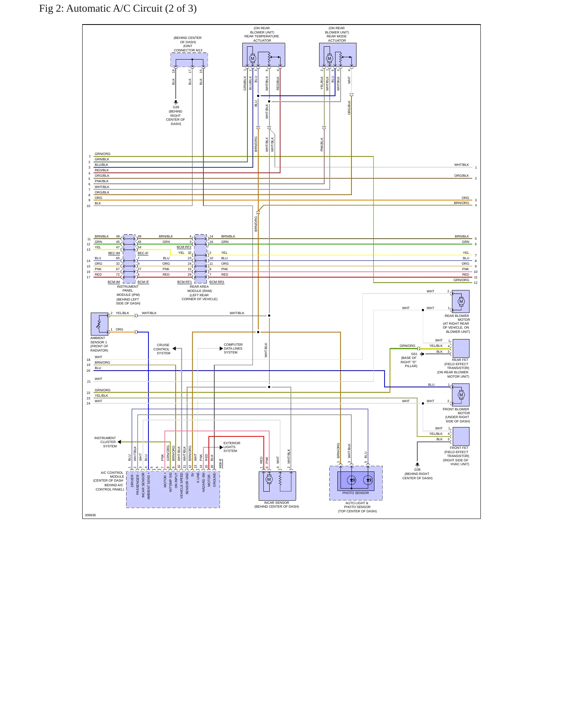Image resolution: width=563 pixels, height=728 pixels.
Task: Click the 'BCM-IM' connector label
Action: pos(114,282)
